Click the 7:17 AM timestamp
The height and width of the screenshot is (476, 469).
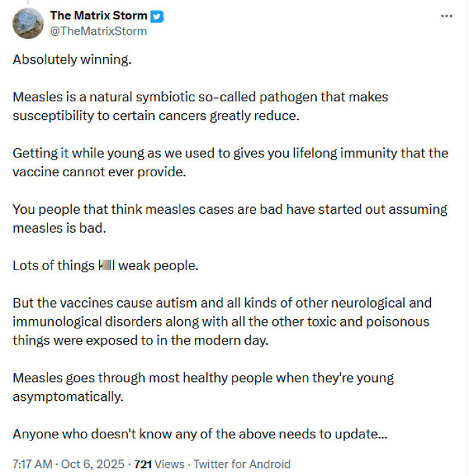click(x=32, y=463)
